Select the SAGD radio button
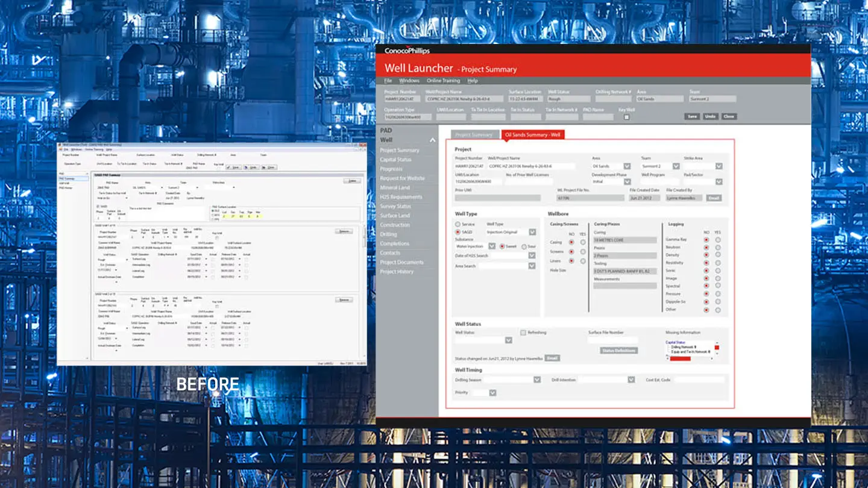The image size is (868, 488). pyautogui.click(x=458, y=232)
